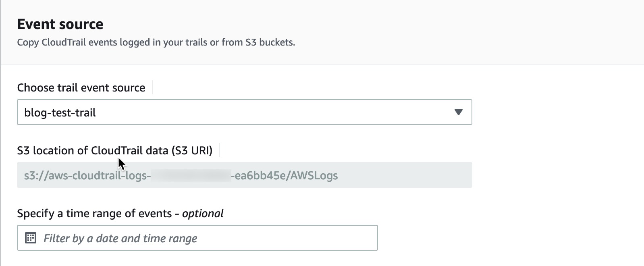Click the italic word "optional"

(203, 213)
